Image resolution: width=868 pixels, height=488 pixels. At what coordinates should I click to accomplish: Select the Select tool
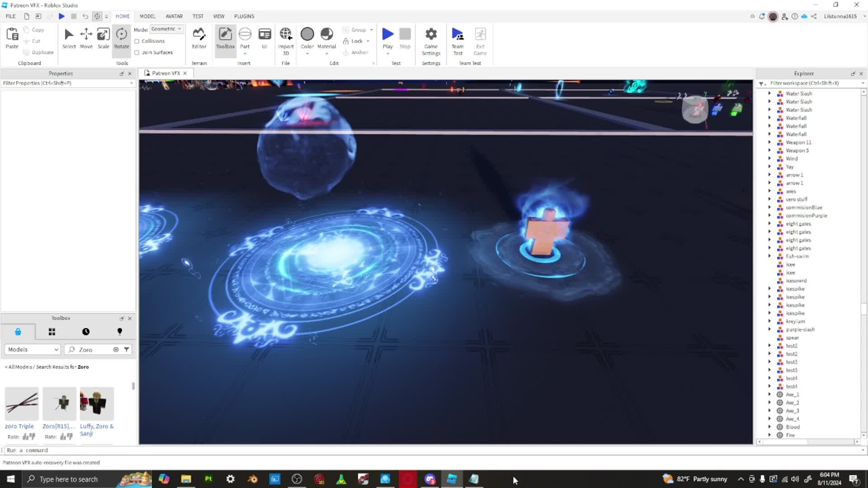click(69, 38)
